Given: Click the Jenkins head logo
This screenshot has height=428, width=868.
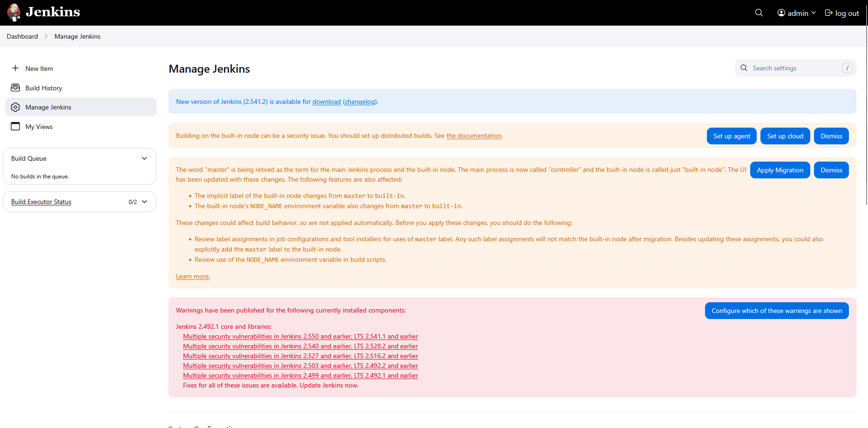Looking at the screenshot, I should click(14, 12).
